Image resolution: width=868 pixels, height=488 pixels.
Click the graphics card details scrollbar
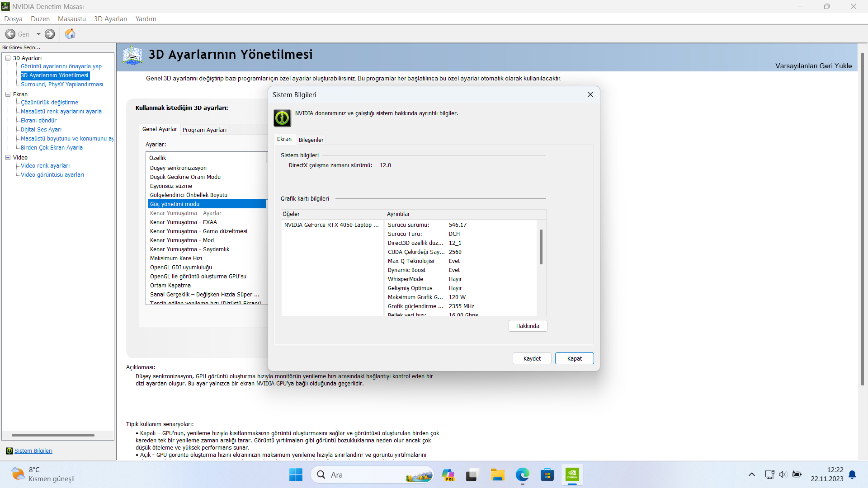click(541, 247)
